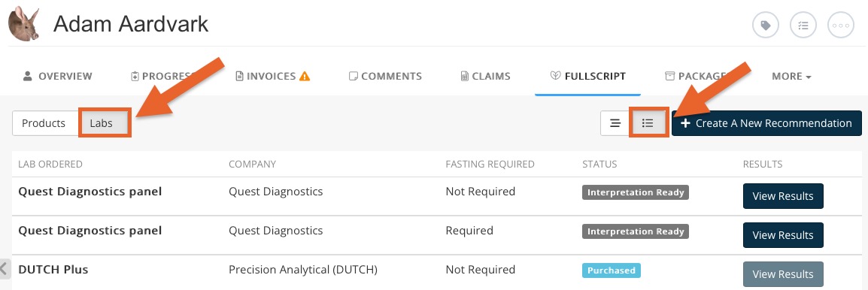Viewport: 868px width, 290px height.
Task: Switch to compact list view icon
Action: (615, 123)
